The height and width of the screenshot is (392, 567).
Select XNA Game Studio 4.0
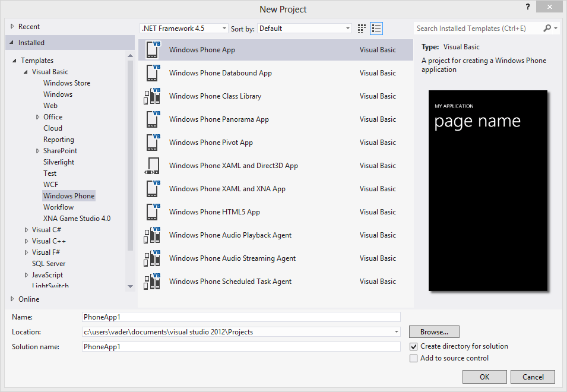coord(77,219)
